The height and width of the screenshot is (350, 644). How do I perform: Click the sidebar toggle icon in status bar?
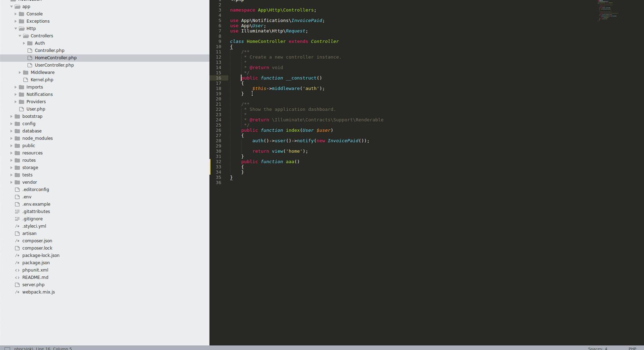[x=7, y=348]
